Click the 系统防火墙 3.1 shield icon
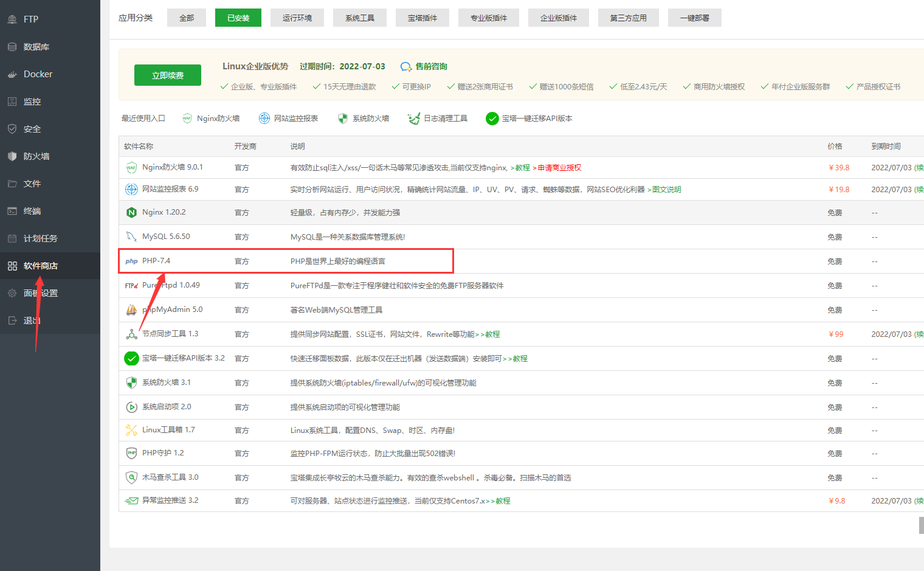The height and width of the screenshot is (571, 924). (131, 382)
